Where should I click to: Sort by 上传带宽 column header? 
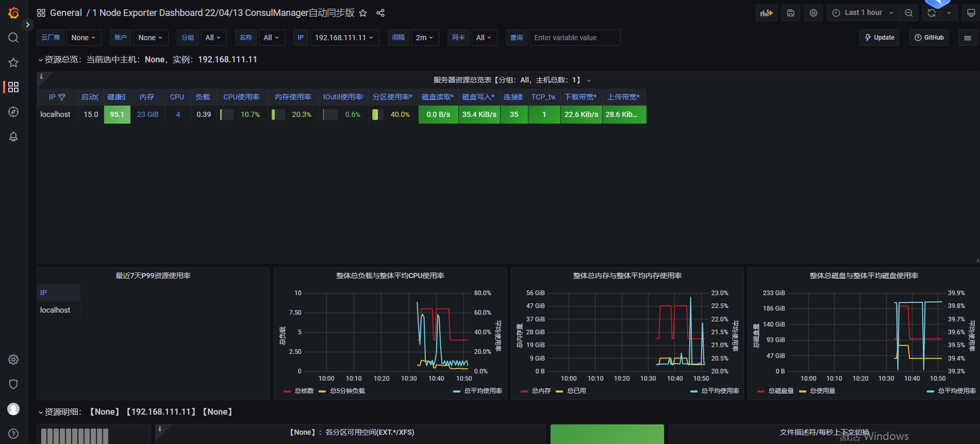pos(624,97)
